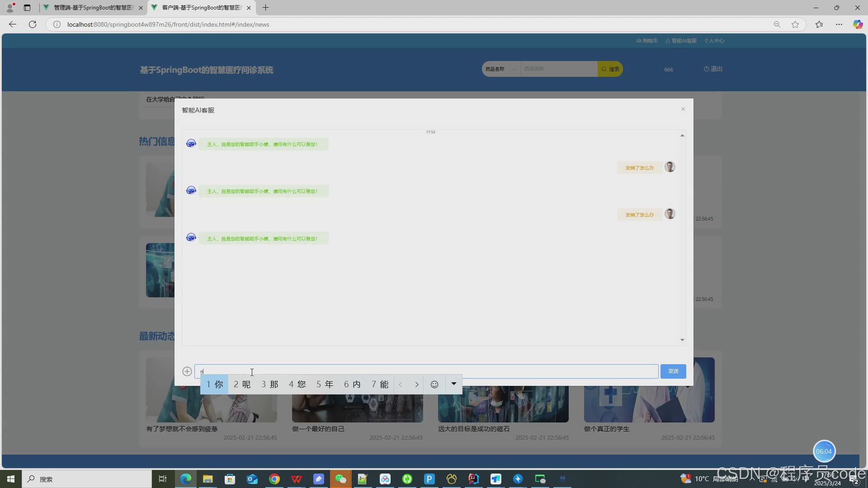The image size is (868, 488).
Task: Choose candidate 4 您 from IME suggestions
Action: (x=297, y=385)
